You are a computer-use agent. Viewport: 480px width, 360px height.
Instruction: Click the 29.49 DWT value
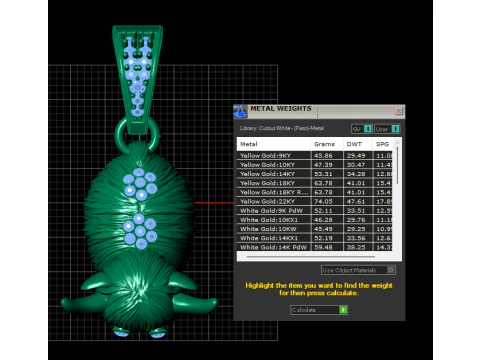coord(356,156)
